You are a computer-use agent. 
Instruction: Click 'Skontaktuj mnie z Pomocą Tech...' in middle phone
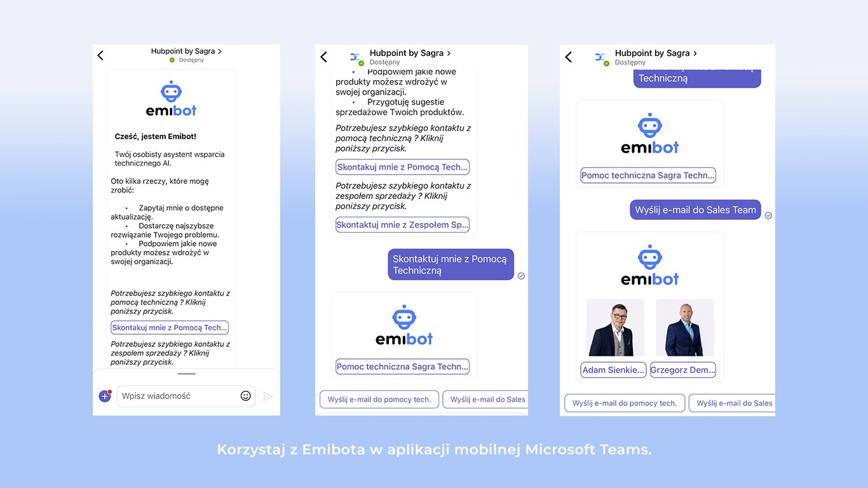tap(403, 167)
